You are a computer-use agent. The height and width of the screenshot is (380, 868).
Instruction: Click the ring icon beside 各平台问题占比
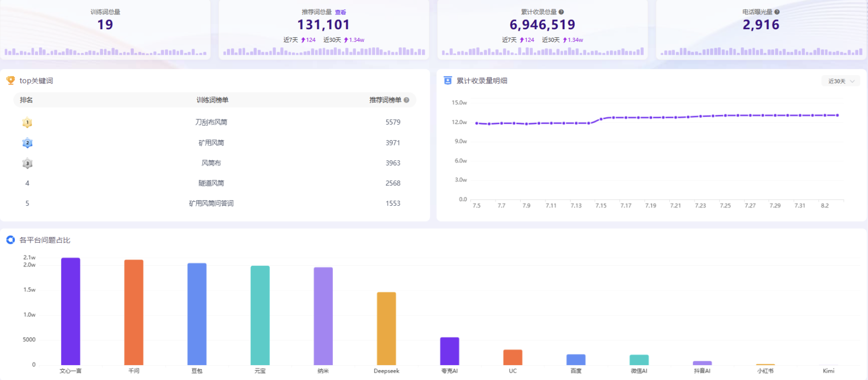[10, 240]
